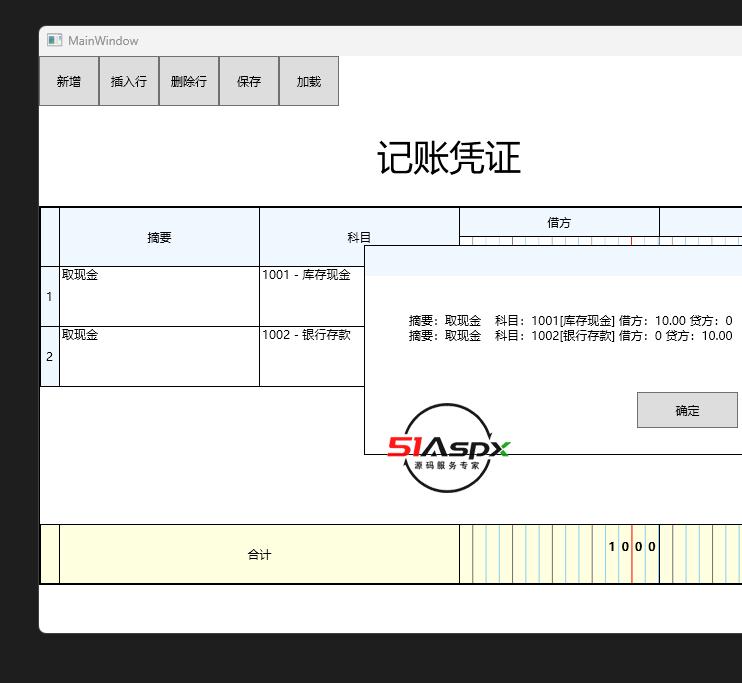Screen dimensions: 742x683
Task: Save the voucher with 保存
Action: click(249, 81)
